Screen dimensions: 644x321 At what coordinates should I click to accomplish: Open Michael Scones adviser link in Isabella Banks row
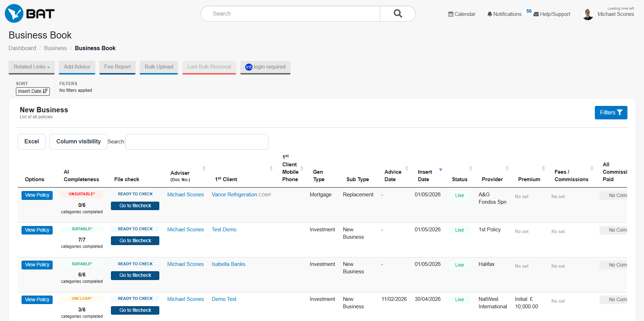185,264
